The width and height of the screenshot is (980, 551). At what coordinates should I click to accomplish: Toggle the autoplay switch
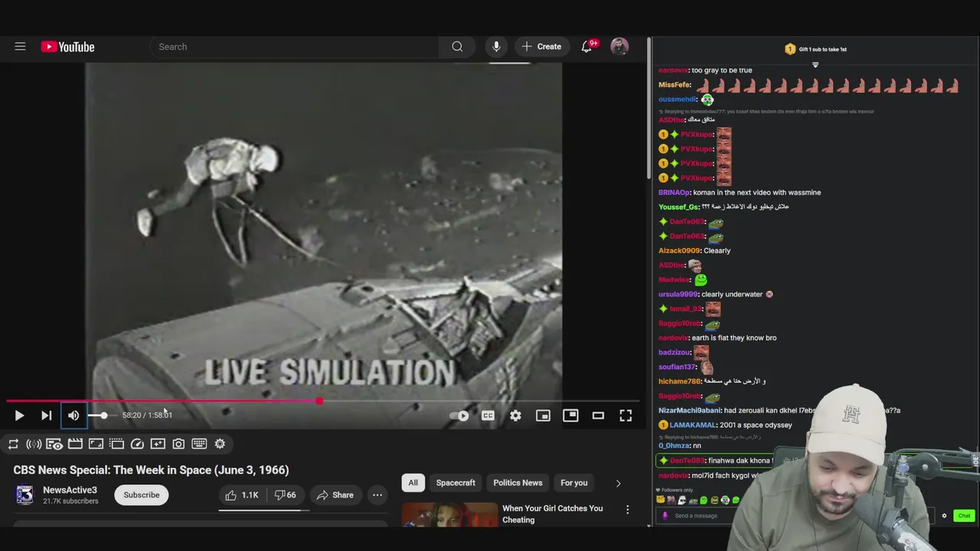[x=459, y=416]
